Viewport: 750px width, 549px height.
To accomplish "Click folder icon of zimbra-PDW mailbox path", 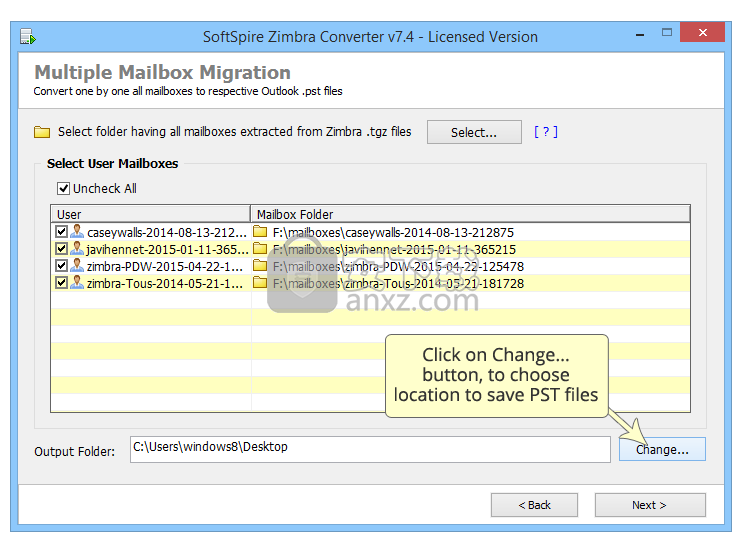I will click(x=260, y=266).
